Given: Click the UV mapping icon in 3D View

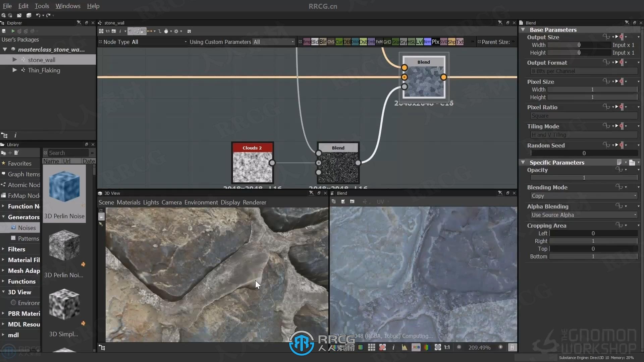Looking at the screenshot, I should (379, 201).
